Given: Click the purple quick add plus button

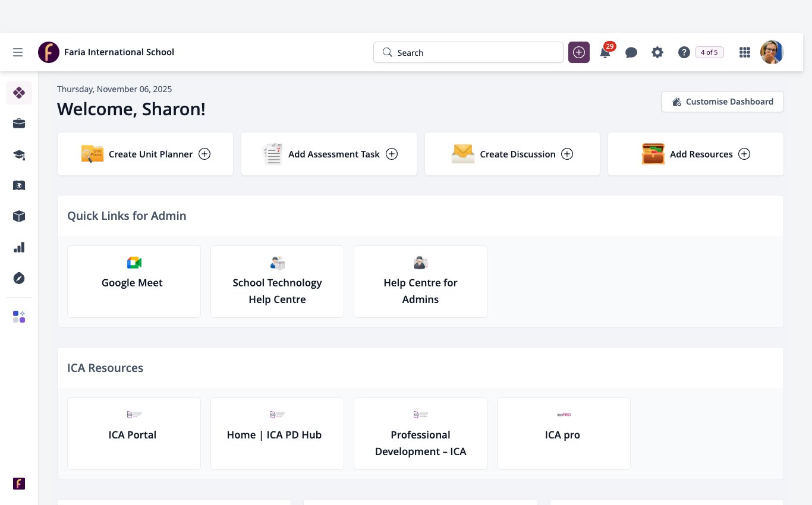Looking at the screenshot, I should pos(579,52).
